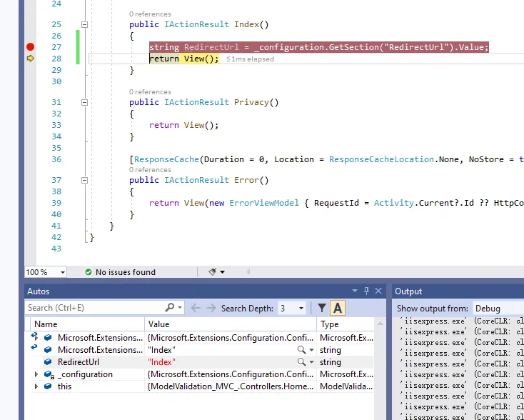Click the red "Index" value of RedirectUrl
Viewport: 524px width, 420px height.
[162, 362]
